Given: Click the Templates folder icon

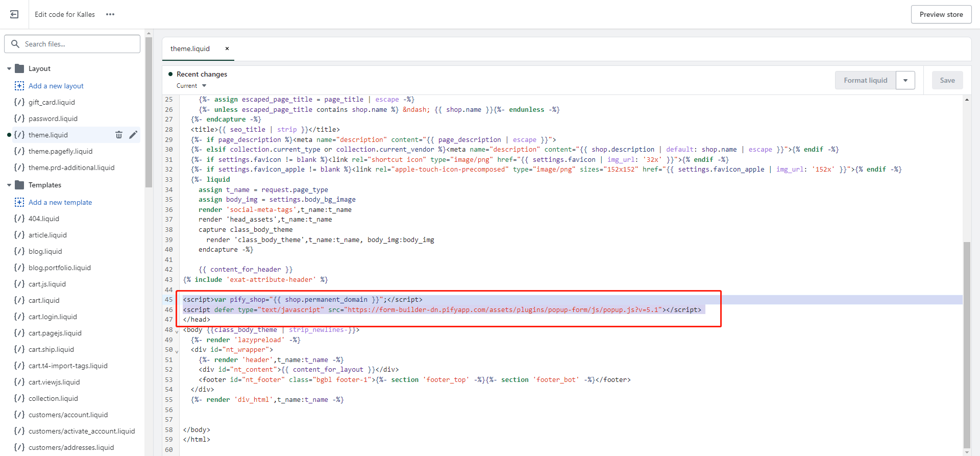Looking at the screenshot, I should point(20,185).
